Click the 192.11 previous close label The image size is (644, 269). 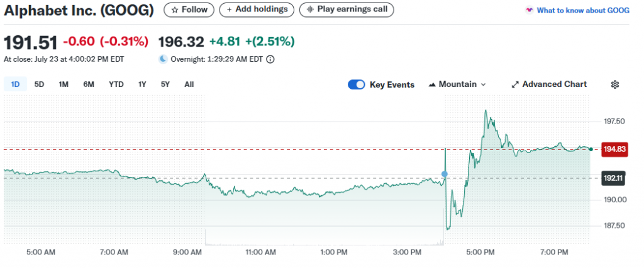click(613, 178)
